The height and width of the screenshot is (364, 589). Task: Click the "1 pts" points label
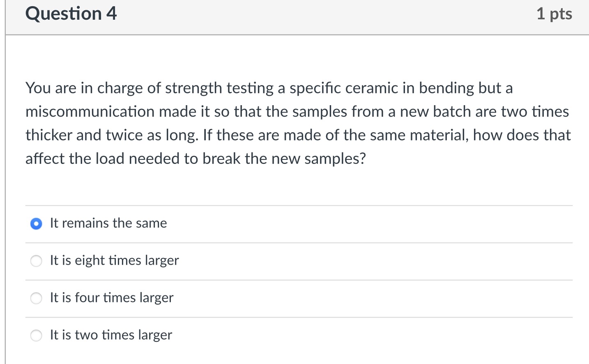pos(554,14)
